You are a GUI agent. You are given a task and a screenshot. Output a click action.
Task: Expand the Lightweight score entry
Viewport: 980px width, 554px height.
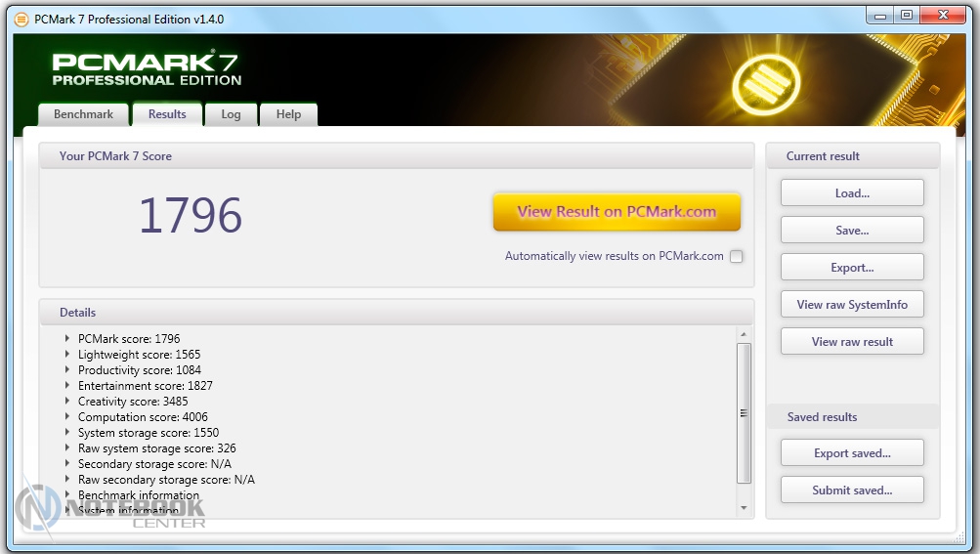tap(67, 355)
